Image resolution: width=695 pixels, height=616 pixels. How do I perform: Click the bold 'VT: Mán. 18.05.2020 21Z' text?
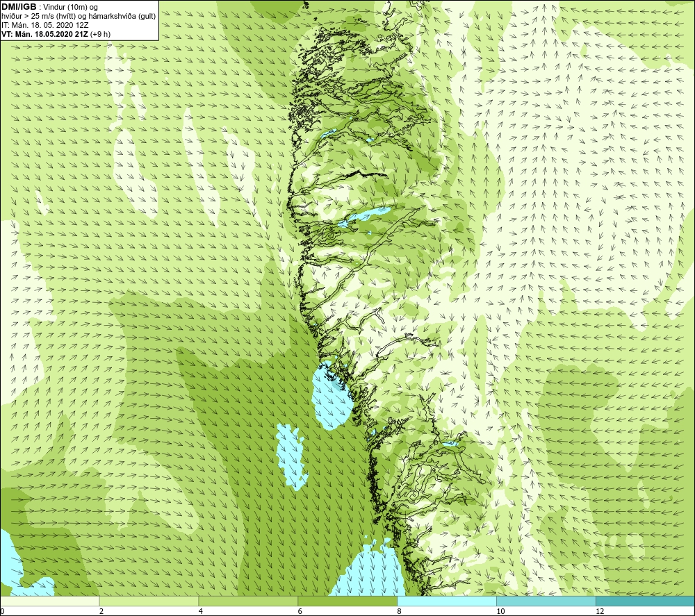(x=44, y=34)
